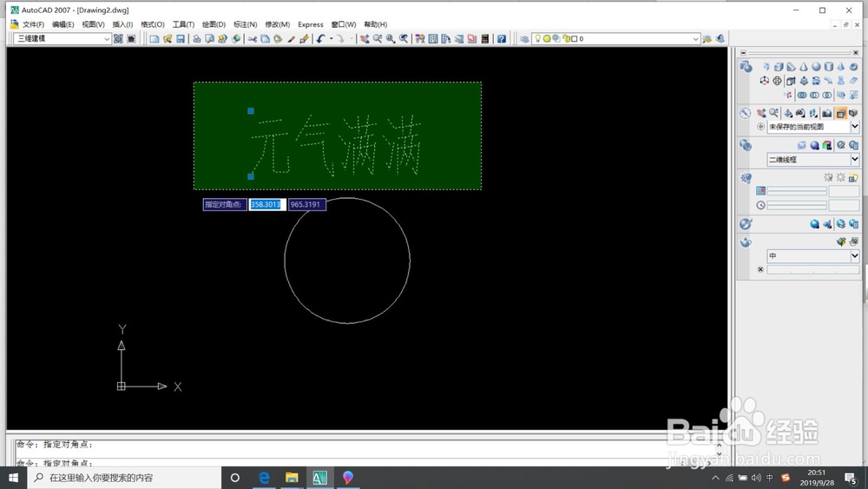868x489 pixels.
Task: Click layer 0 color square swatch
Action: 574,39
